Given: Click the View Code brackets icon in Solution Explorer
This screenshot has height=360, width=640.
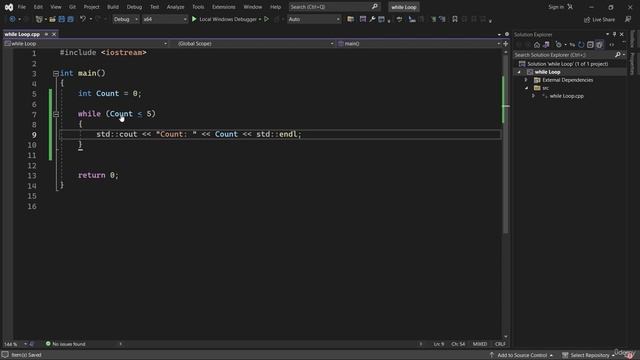Looking at the screenshot, I should click(611, 45).
